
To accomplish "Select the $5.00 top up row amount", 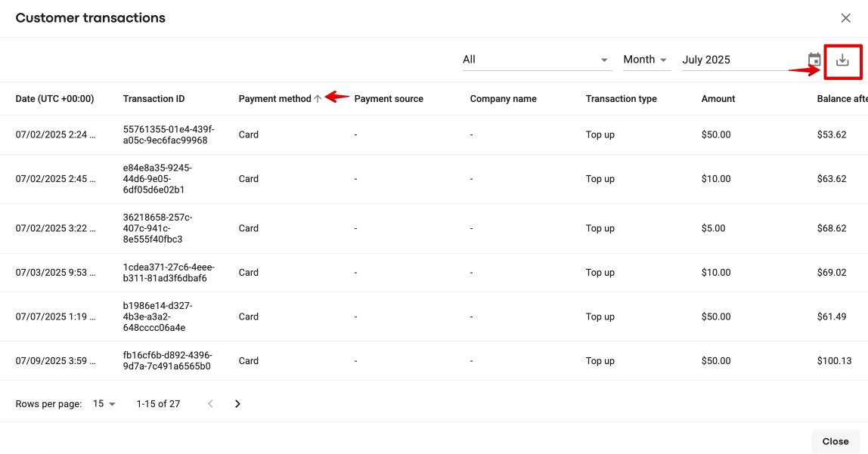I will (714, 228).
